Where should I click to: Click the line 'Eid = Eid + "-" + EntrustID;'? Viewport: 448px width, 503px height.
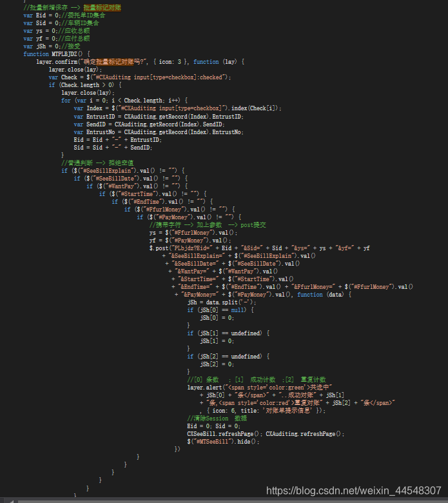118,139
